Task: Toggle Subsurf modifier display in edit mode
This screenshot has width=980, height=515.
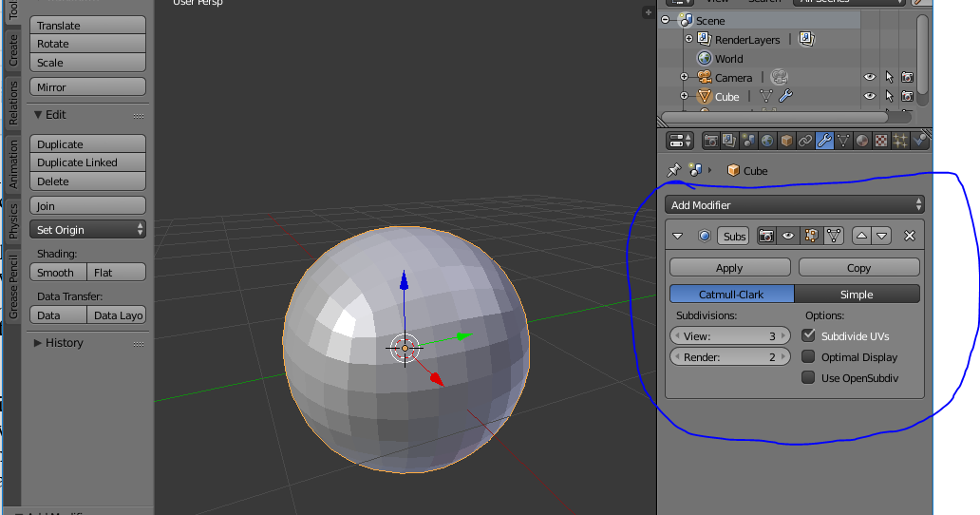Action: (x=811, y=236)
